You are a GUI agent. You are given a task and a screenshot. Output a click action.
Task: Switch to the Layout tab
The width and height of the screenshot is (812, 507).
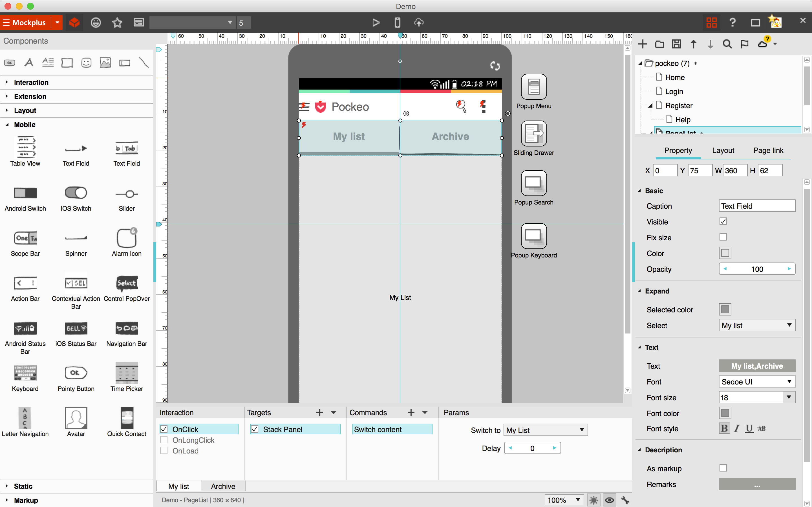pyautogui.click(x=723, y=151)
